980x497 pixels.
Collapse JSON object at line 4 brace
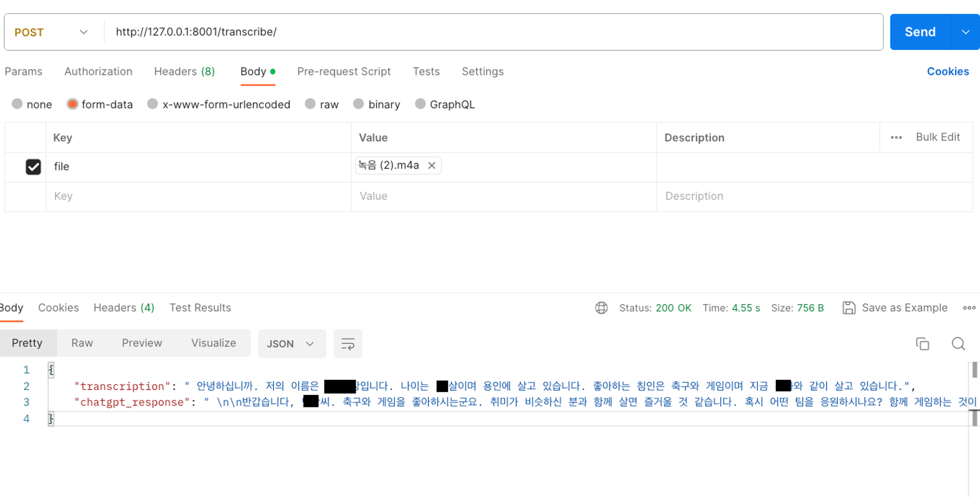(x=51, y=419)
